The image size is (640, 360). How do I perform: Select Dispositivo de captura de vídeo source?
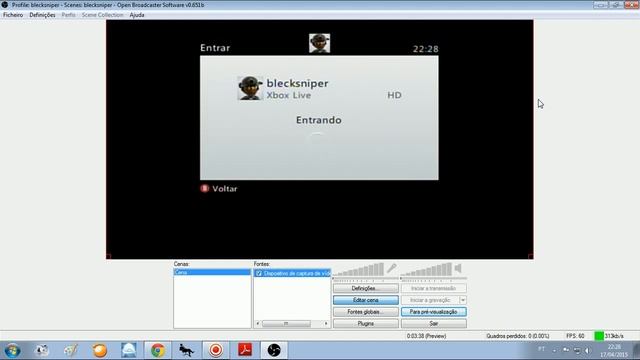297,273
